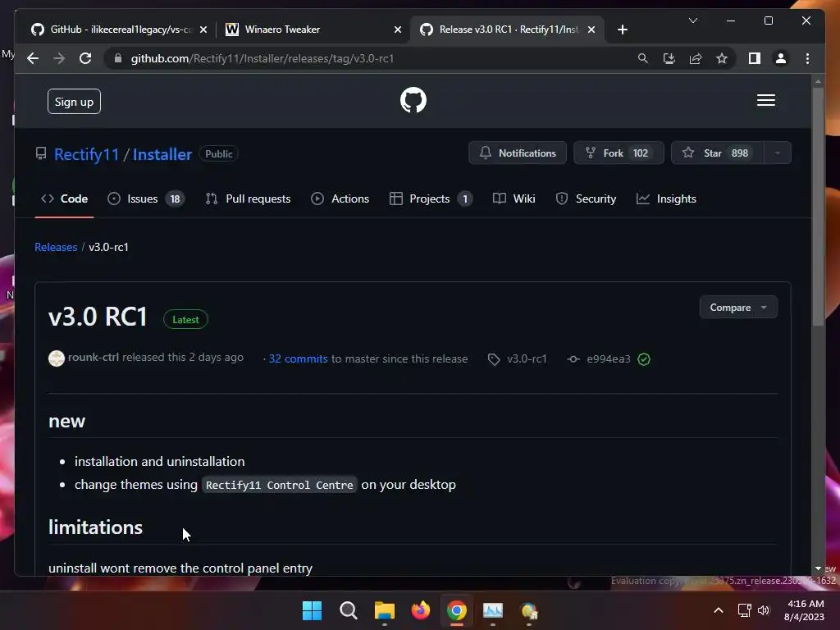Click the scrollbar down arrow
Image resolution: width=840 pixels, height=630 pixels.
pos(818,568)
